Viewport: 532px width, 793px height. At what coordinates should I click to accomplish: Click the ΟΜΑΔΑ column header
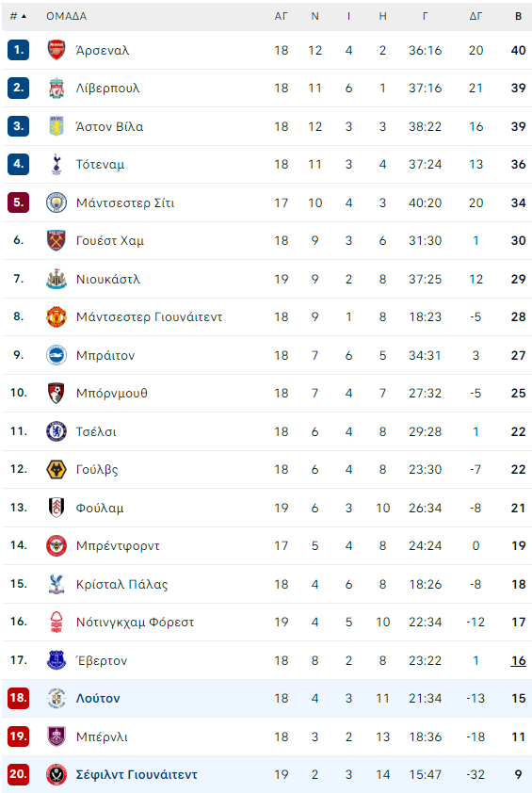66,16
